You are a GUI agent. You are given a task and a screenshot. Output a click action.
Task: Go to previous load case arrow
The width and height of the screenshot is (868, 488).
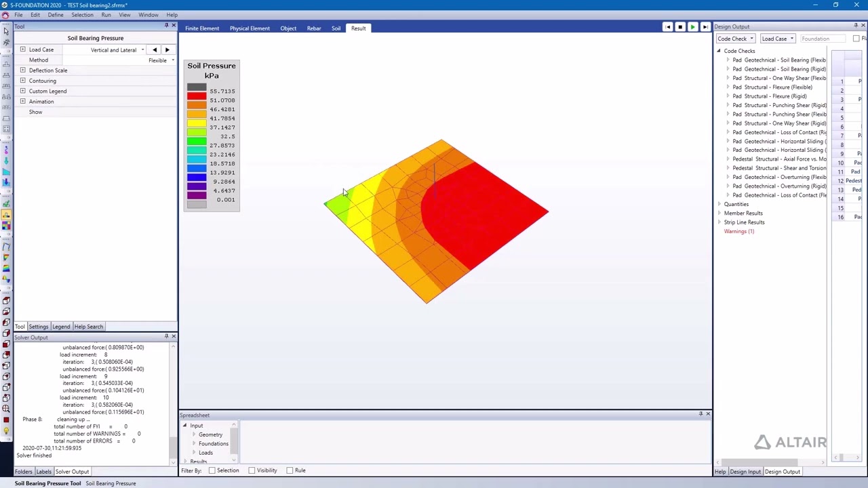pos(155,49)
